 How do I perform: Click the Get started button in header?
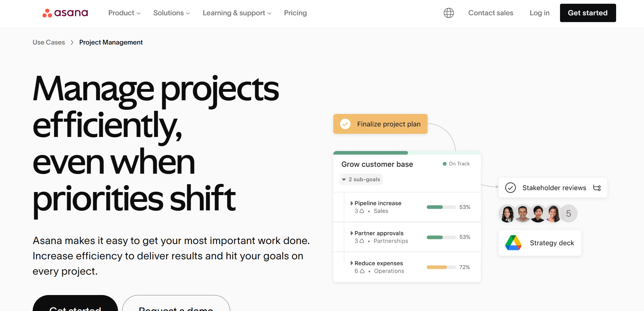pos(588,13)
